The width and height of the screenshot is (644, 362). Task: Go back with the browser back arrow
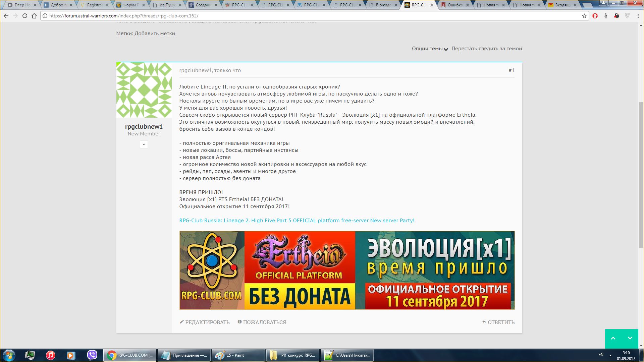[x=6, y=16]
